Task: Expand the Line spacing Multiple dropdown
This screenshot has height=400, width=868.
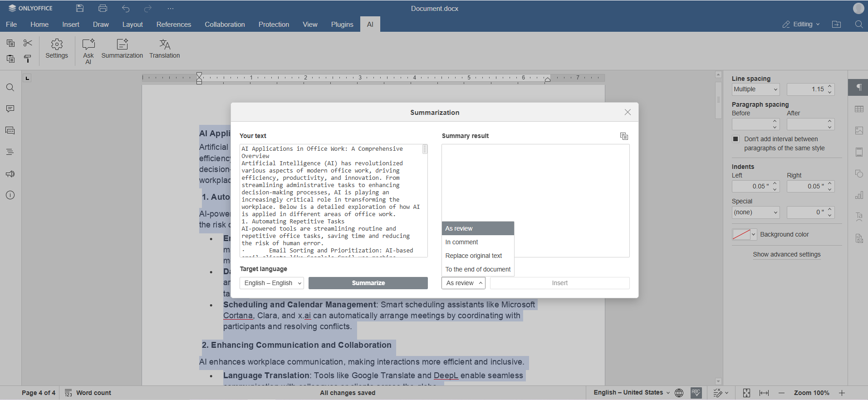Action: [755, 89]
